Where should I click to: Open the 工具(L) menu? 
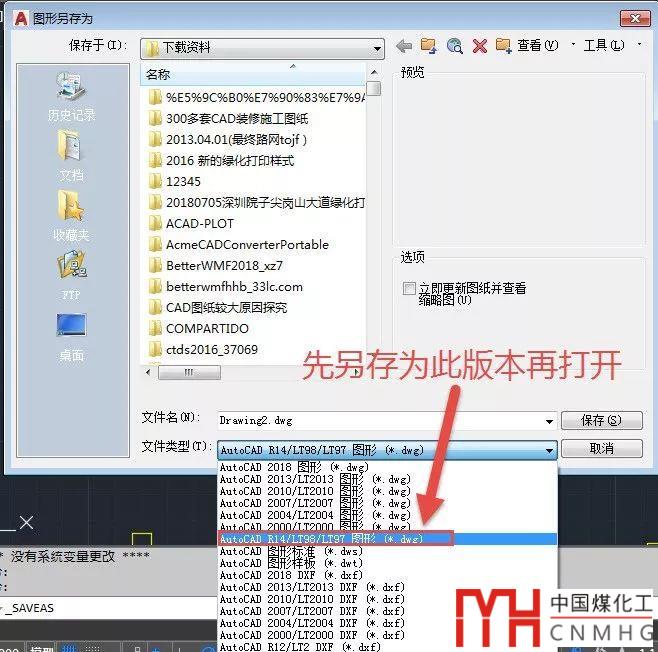pos(604,45)
